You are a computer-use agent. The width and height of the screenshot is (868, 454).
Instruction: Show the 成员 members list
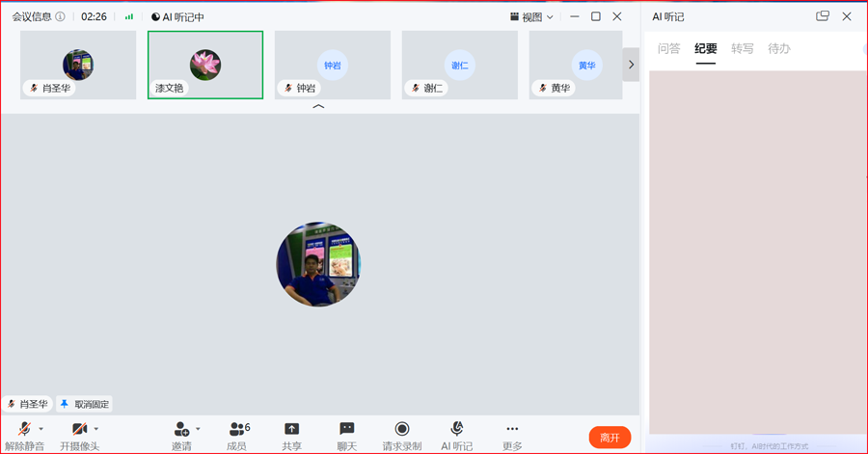239,429
